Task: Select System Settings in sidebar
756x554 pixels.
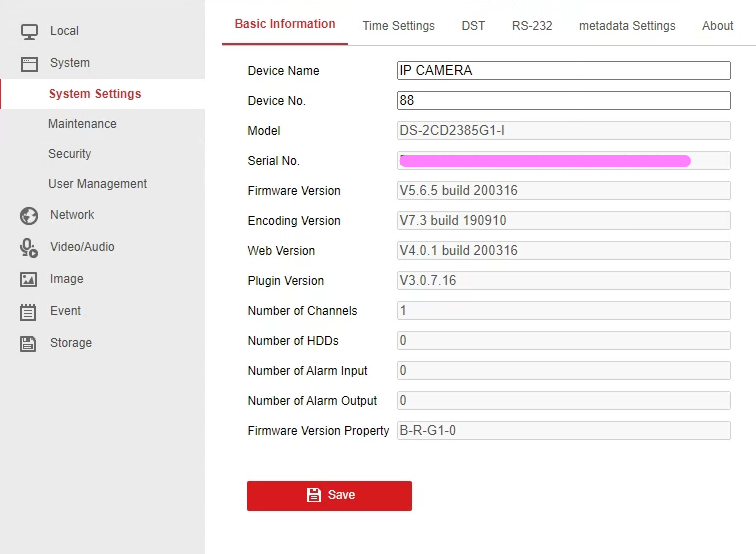Action: [95, 94]
